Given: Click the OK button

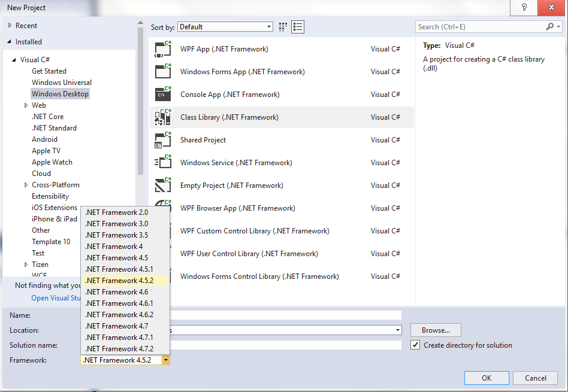Looking at the screenshot, I should (x=486, y=378).
